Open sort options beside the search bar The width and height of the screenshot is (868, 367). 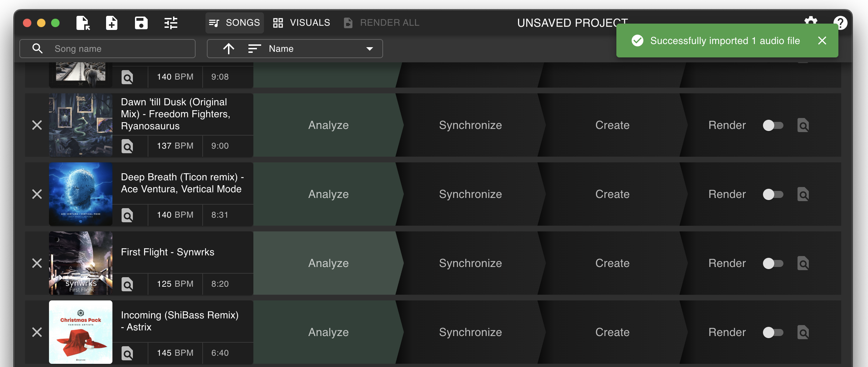pyautogui.click(x=254, y=49)
